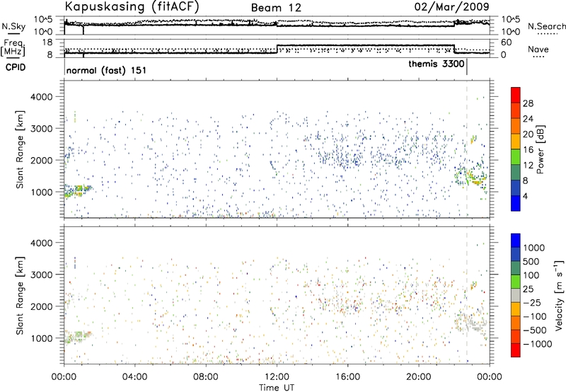Image resolution: width=566 pixels, height=392 pixels.
Task: Click the date '02/Mar/2009'
Action: tap(451, 6)
